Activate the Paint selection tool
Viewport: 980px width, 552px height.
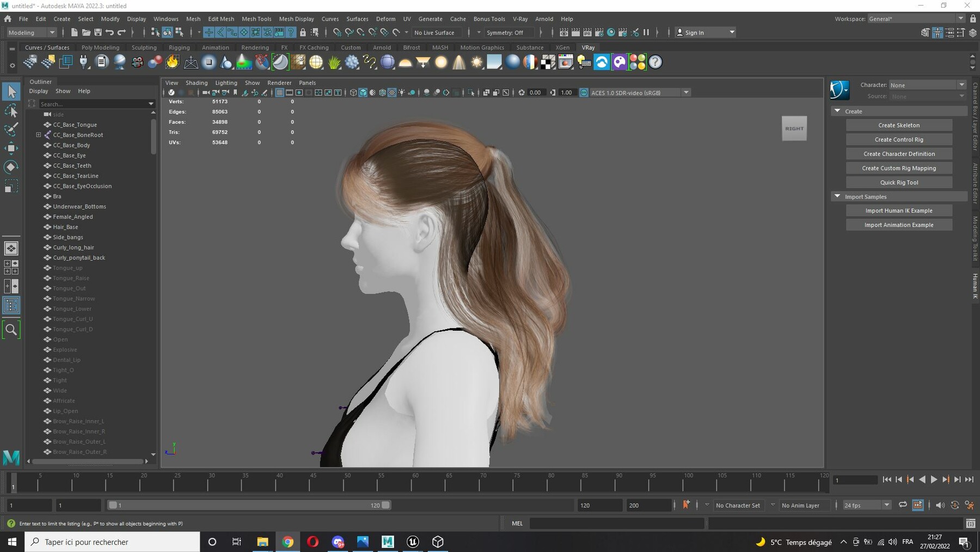(x=11, y=129)
